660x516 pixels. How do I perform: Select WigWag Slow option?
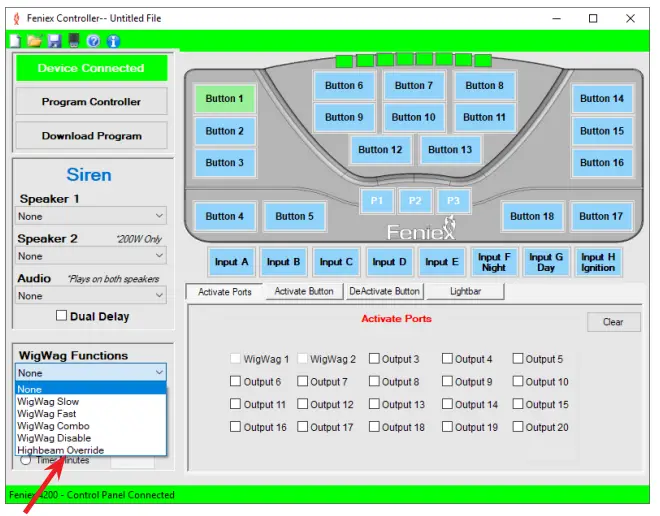click(91, 401)
